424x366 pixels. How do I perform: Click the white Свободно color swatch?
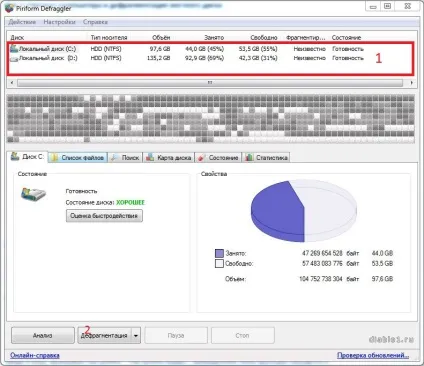pos(219,264)
